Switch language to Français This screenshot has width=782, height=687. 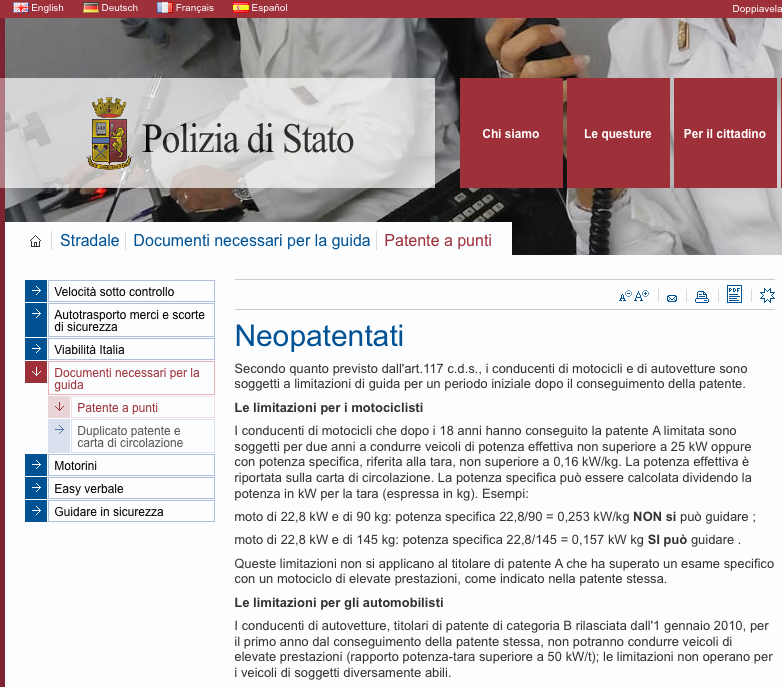click(195, 7)
